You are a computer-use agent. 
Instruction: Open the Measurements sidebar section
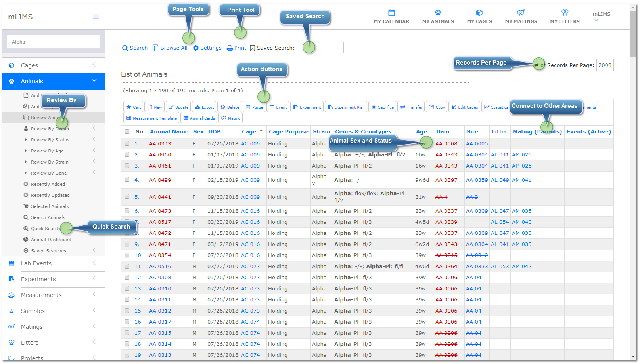53,295
